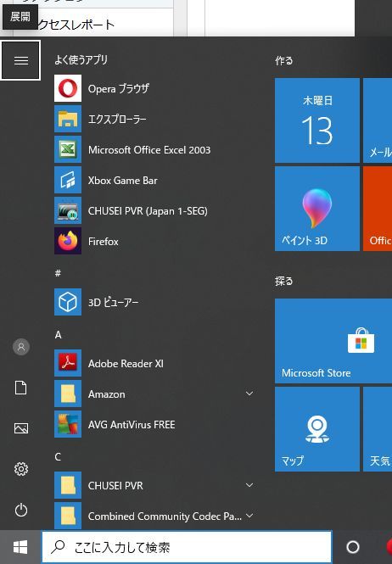Click アクセスレポート in the background window

[x=76, y=25]
